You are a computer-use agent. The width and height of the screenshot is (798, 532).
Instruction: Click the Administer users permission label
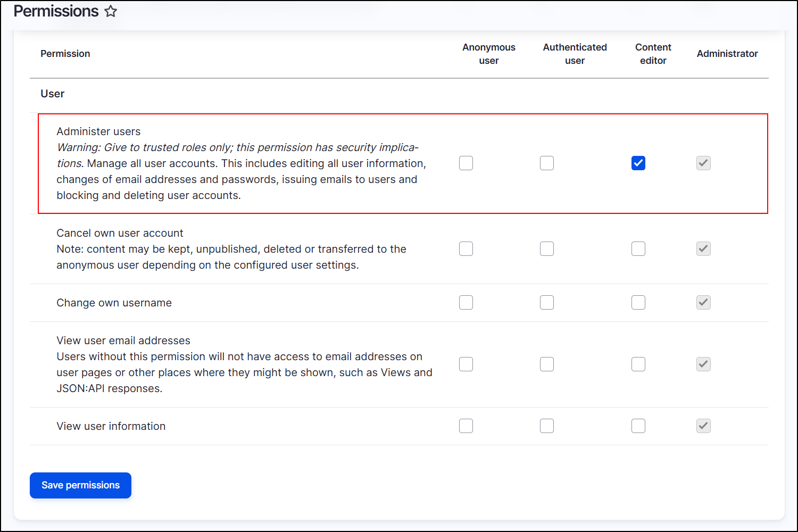click(98, 131)
